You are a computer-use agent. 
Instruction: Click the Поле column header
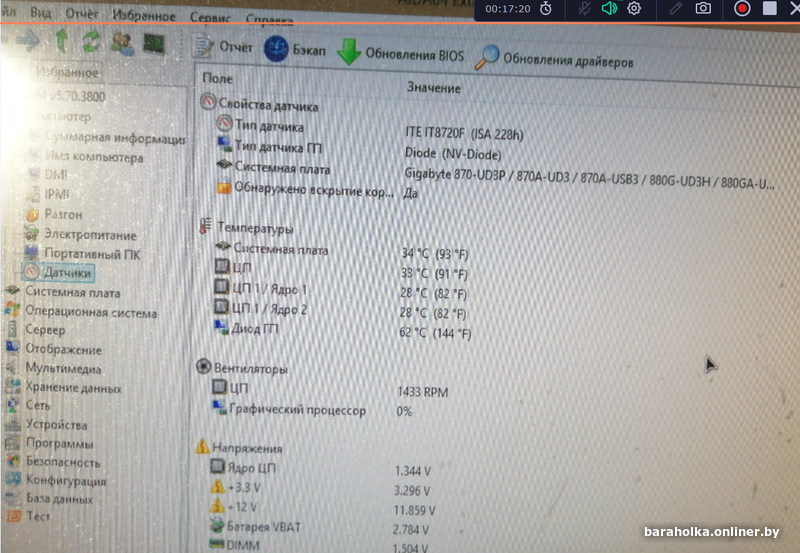[217, 78]
